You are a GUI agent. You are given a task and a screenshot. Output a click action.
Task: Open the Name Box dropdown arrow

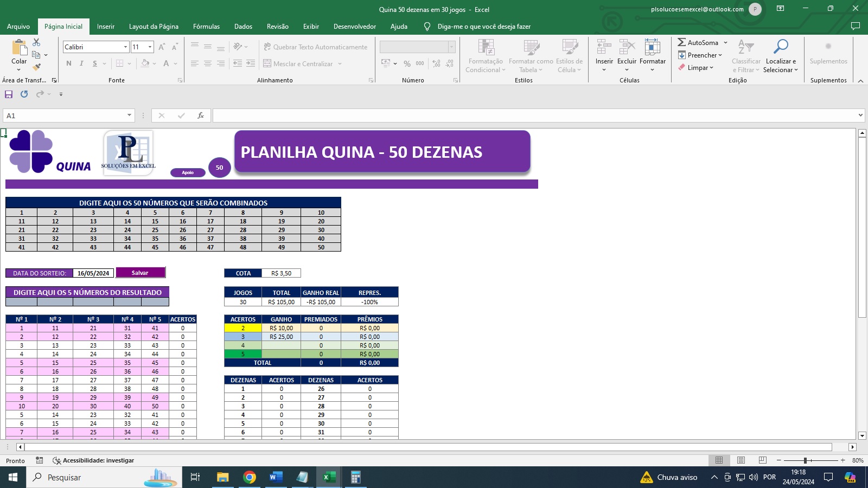click(x=129, y=115)
